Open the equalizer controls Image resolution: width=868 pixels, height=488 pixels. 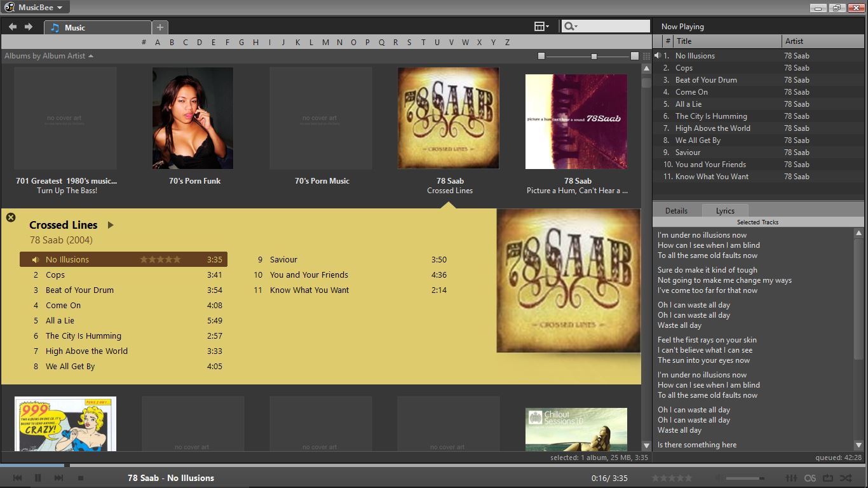(x=792, y=478)
